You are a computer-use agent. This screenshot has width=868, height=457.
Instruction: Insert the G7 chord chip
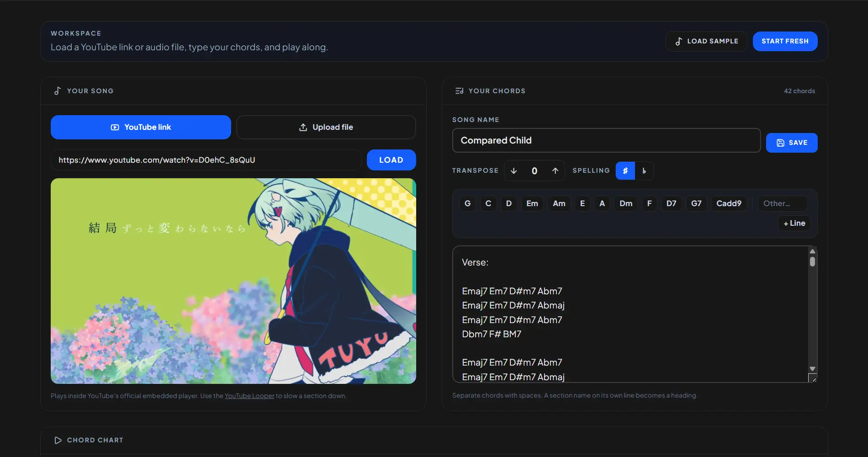(696, 203)
